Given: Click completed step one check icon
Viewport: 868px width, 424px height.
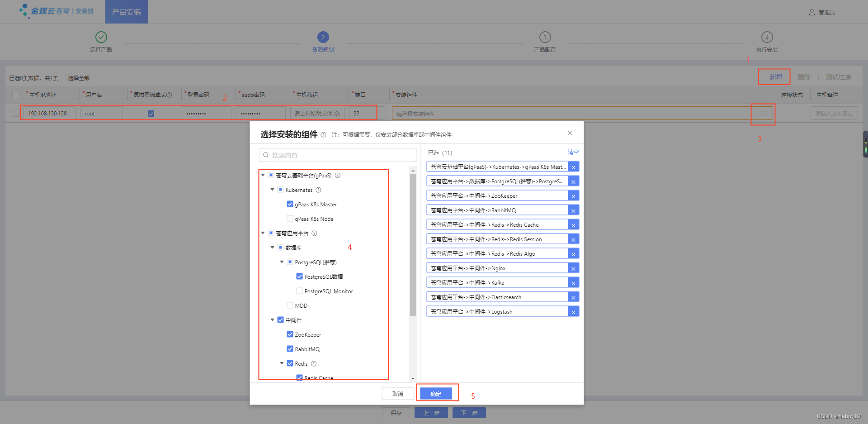Looking at the screenshot, I should click(x=101, y=37).
